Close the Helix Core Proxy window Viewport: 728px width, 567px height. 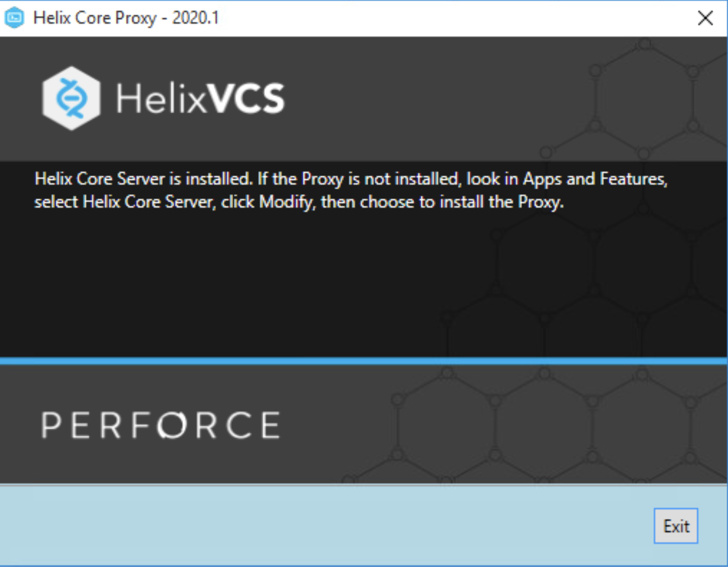pyautogui.click(x=705, y=18)
